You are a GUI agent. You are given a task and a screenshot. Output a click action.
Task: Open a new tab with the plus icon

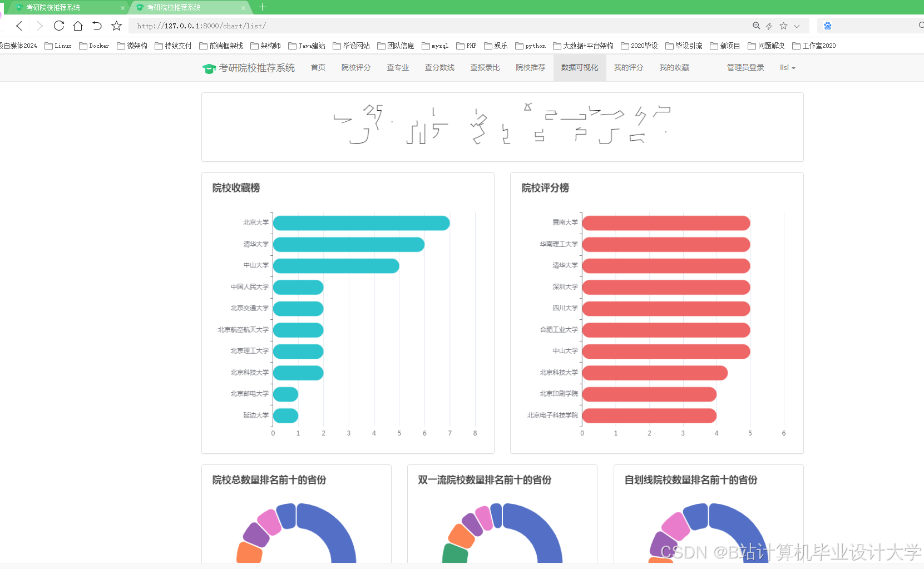[x=263, y=7]
